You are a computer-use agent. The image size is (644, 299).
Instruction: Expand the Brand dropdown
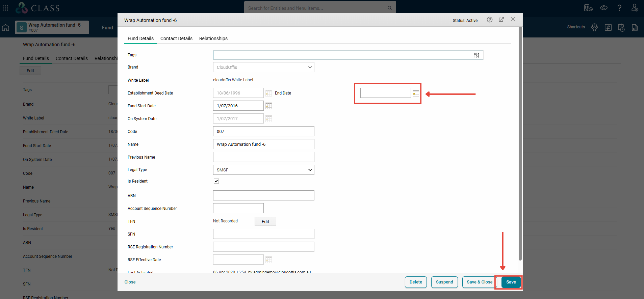(x=263, y=67)
